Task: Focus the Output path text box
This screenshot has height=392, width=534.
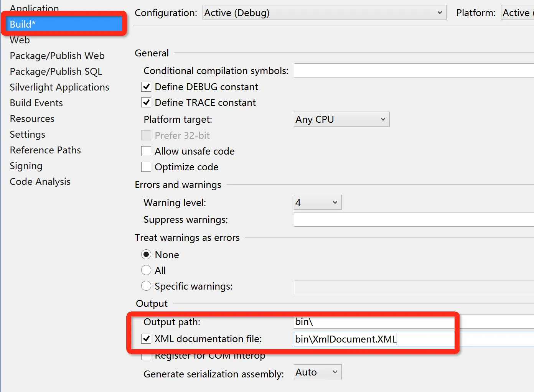Action: coord(414,322)
